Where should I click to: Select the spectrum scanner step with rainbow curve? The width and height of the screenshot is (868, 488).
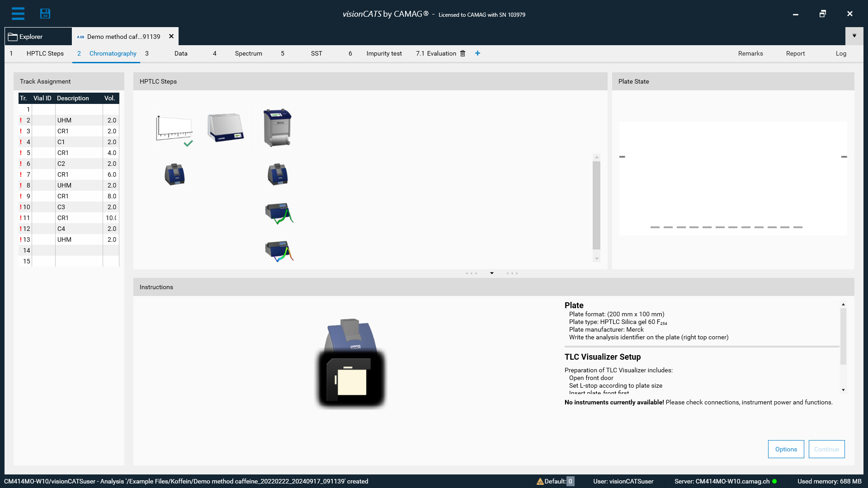click(x=278, y=251)
